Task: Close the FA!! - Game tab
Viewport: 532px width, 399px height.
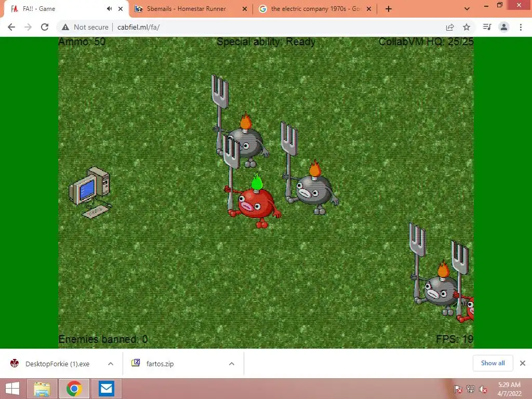Action: pos(121,9)
